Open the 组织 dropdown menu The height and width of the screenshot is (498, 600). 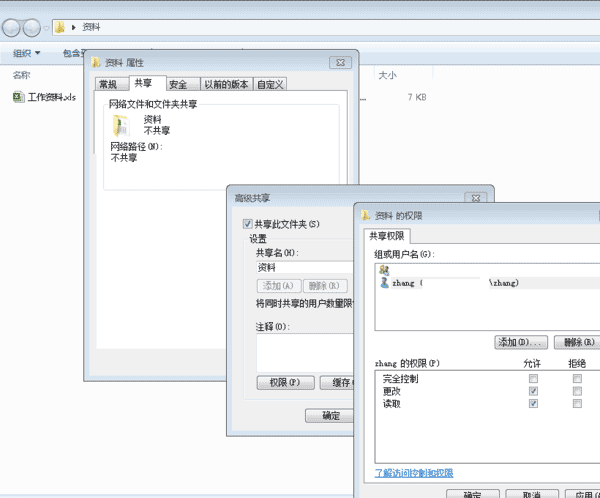(26, 53)
